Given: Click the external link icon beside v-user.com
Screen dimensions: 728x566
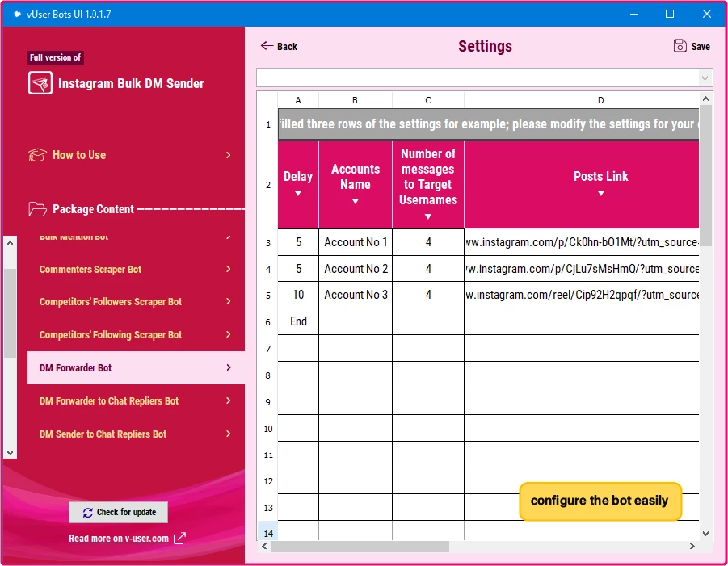Looking at the screenshot, I should tap(179, 539).
